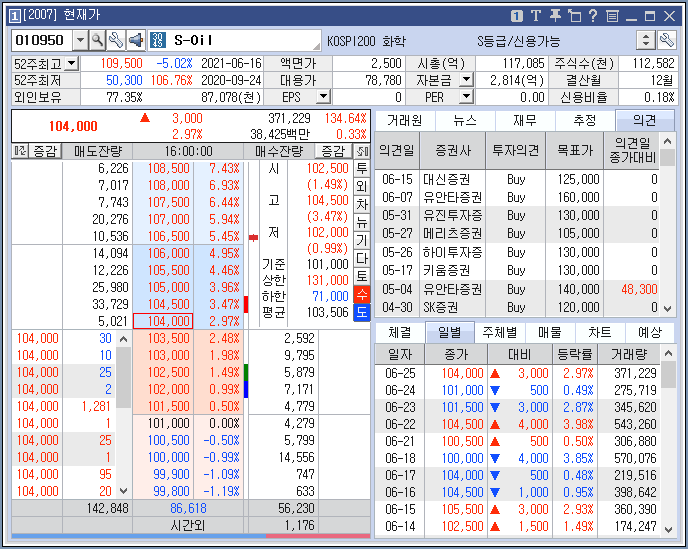Viewport: 688px width, 549px height.
Task: Click the wrench icon beside the stock code
Action: click(x=116, y=40)
